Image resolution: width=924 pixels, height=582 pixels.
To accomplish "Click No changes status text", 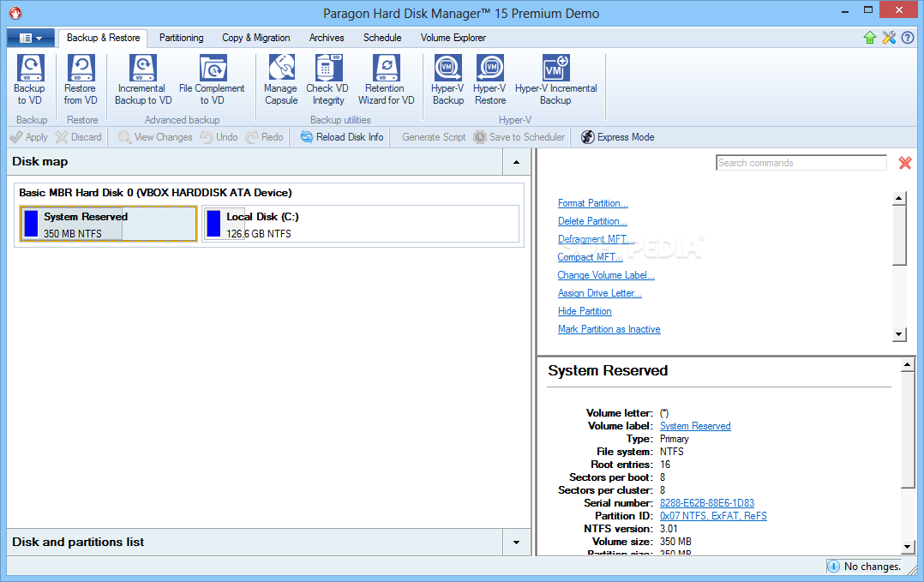I will (873, 567).
